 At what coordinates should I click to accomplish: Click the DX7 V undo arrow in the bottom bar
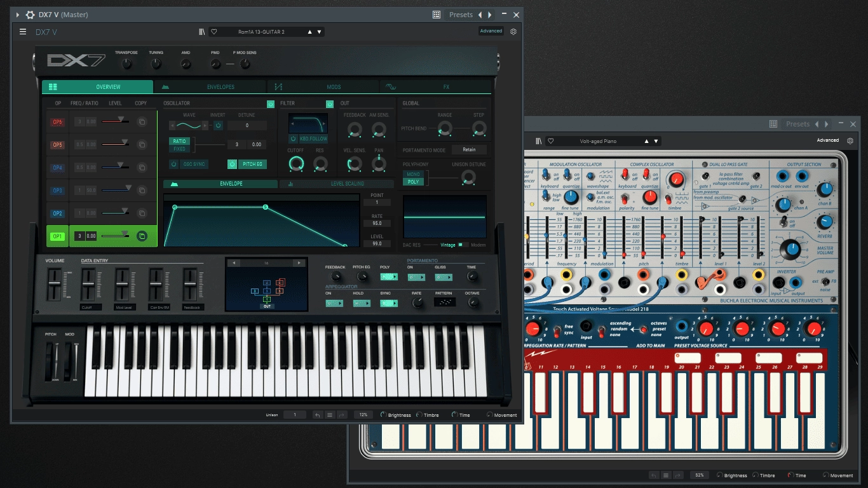point(318,415)
